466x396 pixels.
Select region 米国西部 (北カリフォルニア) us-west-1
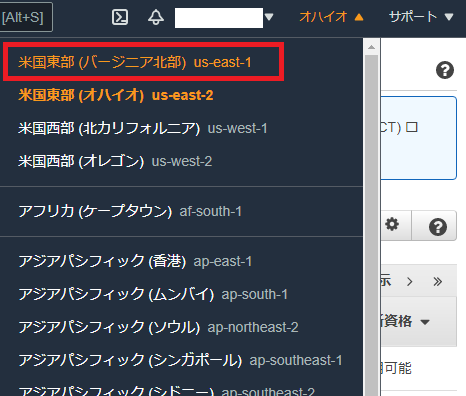coord(143,128)
